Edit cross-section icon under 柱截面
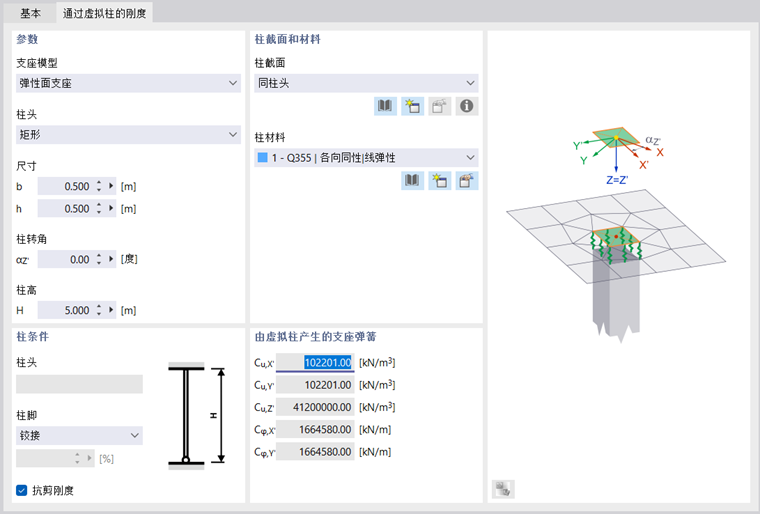Viewport: 760px width, 514px height. pos(440,106)
